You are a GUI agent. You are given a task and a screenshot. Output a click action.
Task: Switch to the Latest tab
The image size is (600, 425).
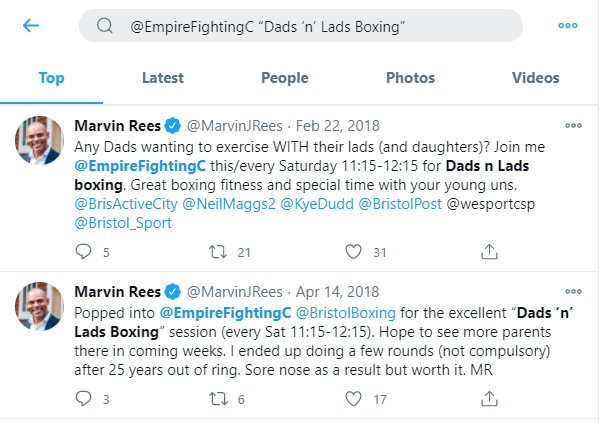pyautogui.click(x=162, y=78)
